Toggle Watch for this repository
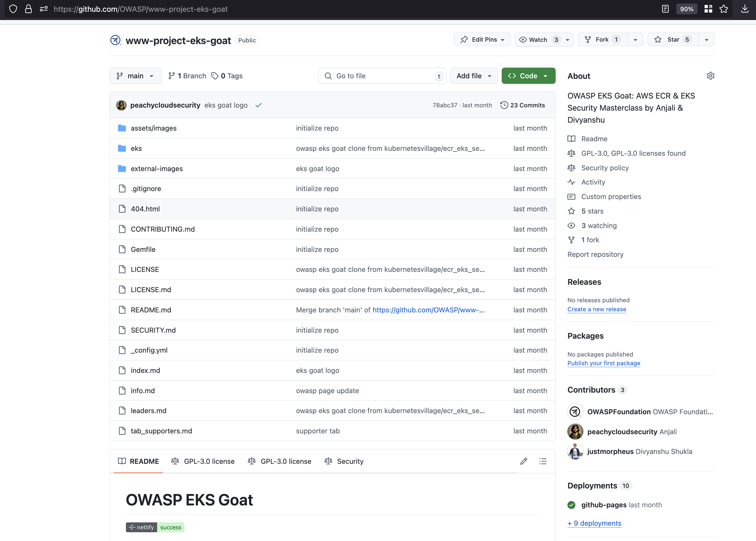Viewport: 756px width, 541px height. pyautogui.click(x=538, y=40)
